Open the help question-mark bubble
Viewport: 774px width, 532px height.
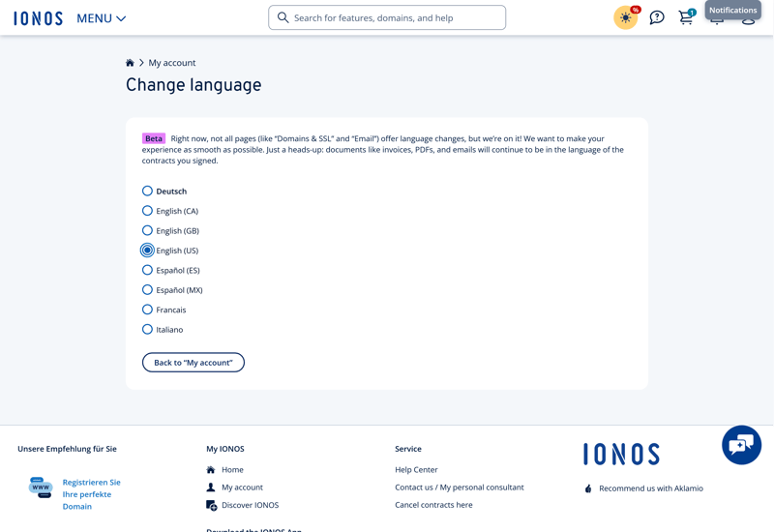click(657, 17)
